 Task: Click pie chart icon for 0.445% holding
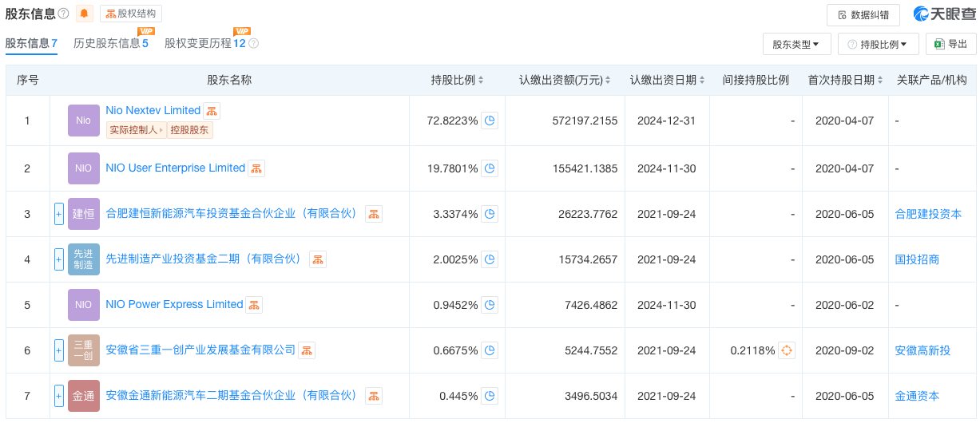(490, 396)
